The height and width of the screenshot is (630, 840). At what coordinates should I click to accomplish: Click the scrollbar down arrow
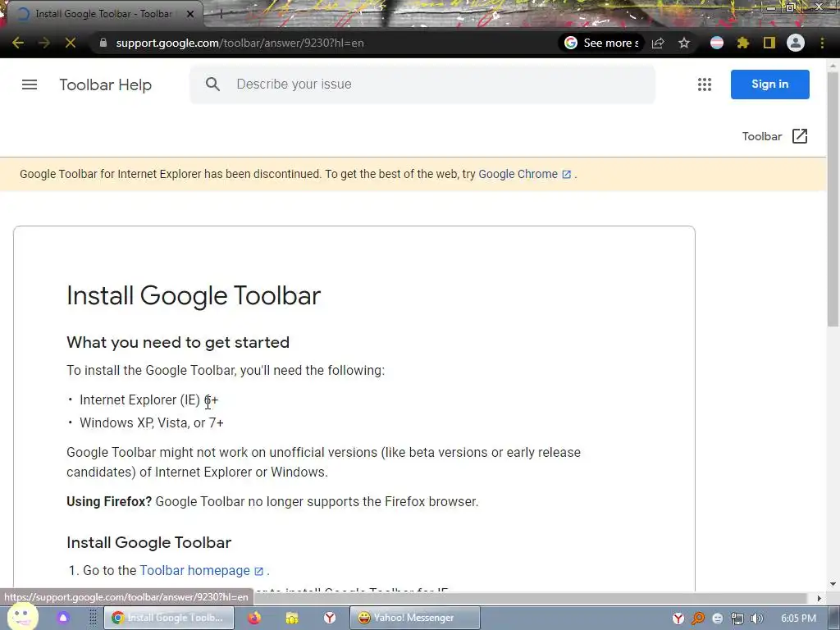pyautogui.click(x=833, y=584)
